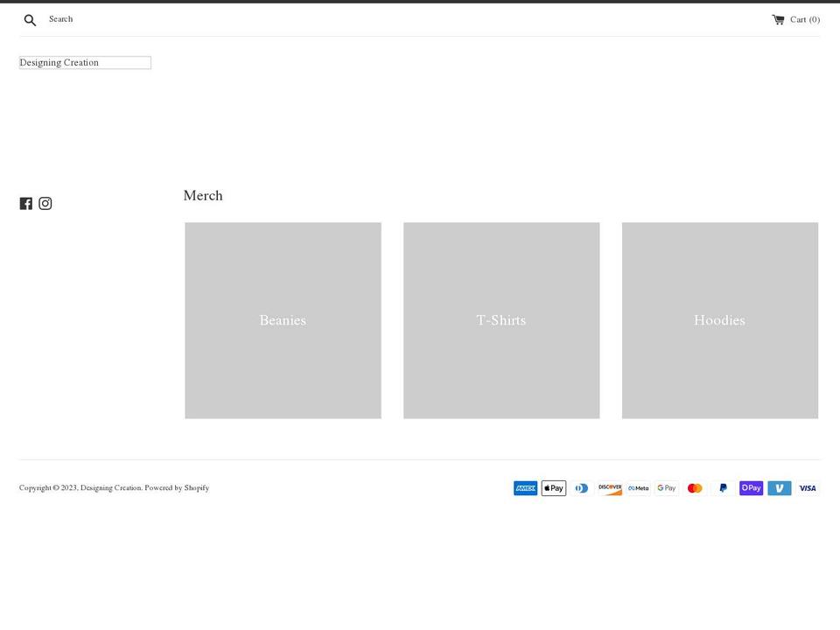Click the American Express payment icon

[525, 487]
